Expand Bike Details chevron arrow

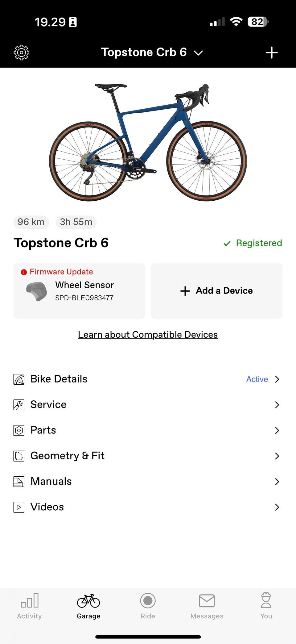(277, 379)
